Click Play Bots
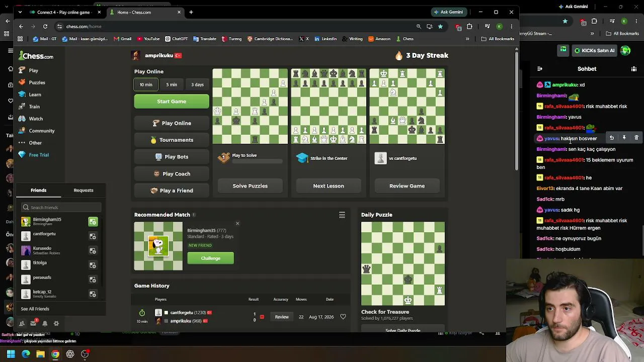This screenshot has width=644, height=362. 172,157
